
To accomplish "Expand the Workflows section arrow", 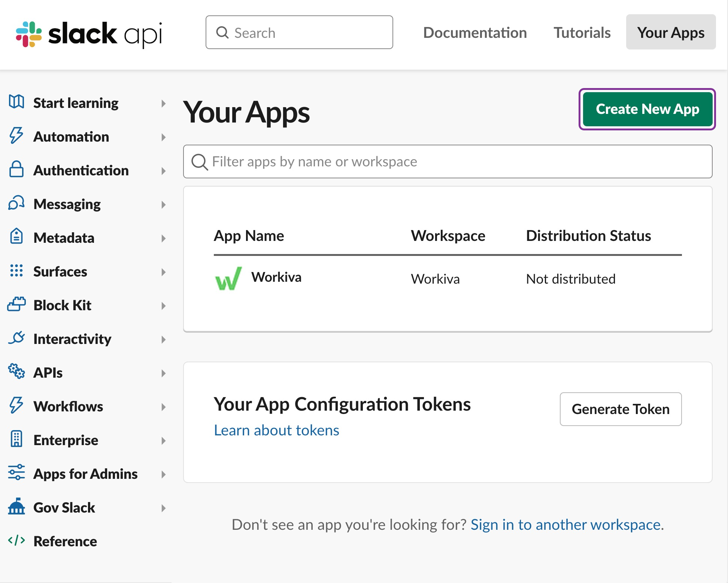I will click(163, 407).
